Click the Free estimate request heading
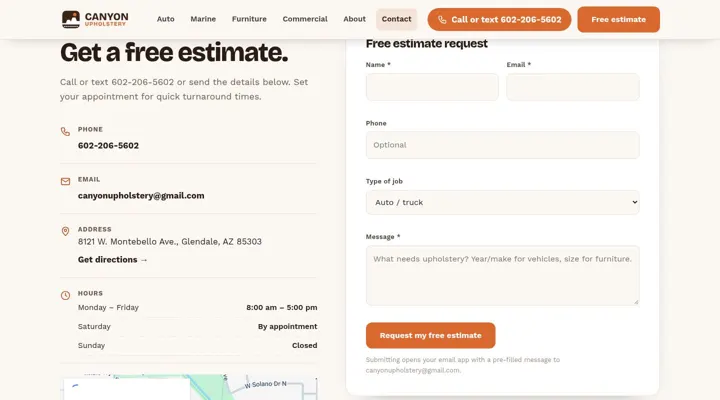This screenshot has height=400, width=720. pos(427,44)
